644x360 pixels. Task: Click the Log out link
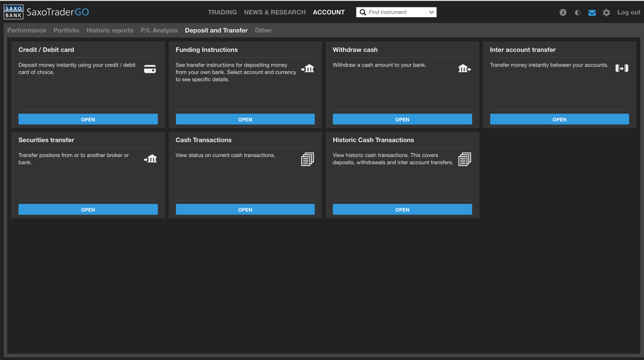pyautogui.click(x=628, y=12)
